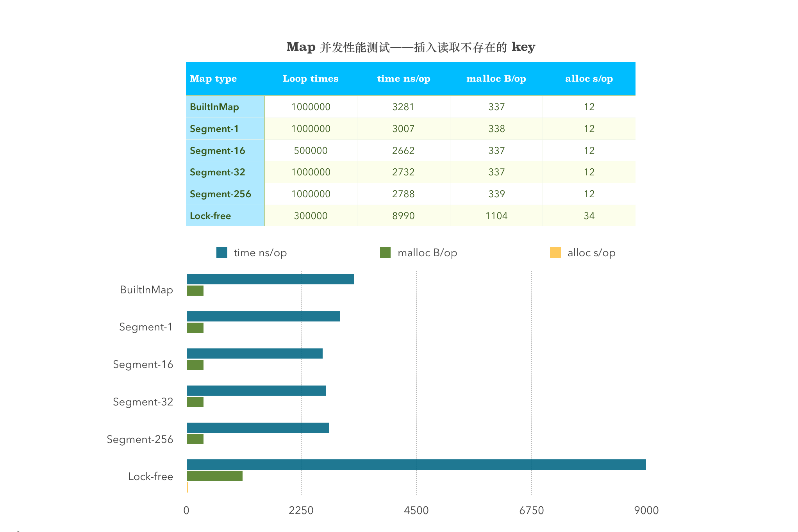Viewport: 798px width, 532px height.
Task: Click the Lock-free teal time bar
Action: tap(416, 465)
